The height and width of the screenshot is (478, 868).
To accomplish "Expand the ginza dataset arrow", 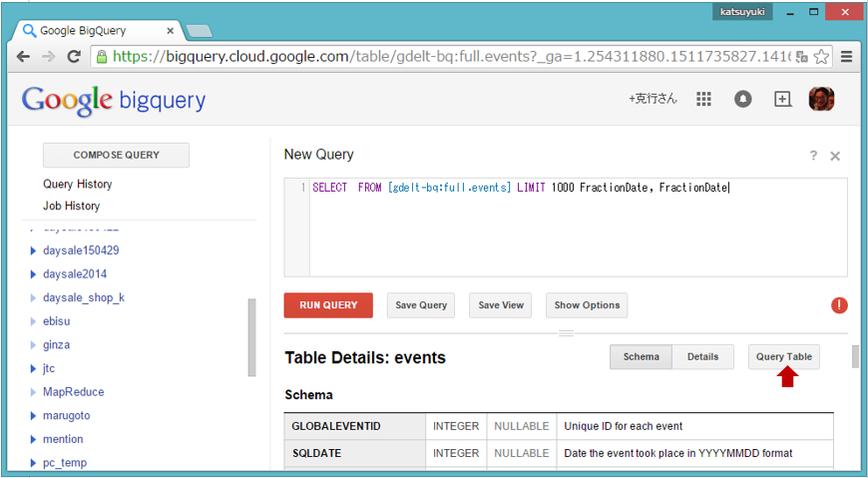I will pyautogui.click(x=33, y=345).
